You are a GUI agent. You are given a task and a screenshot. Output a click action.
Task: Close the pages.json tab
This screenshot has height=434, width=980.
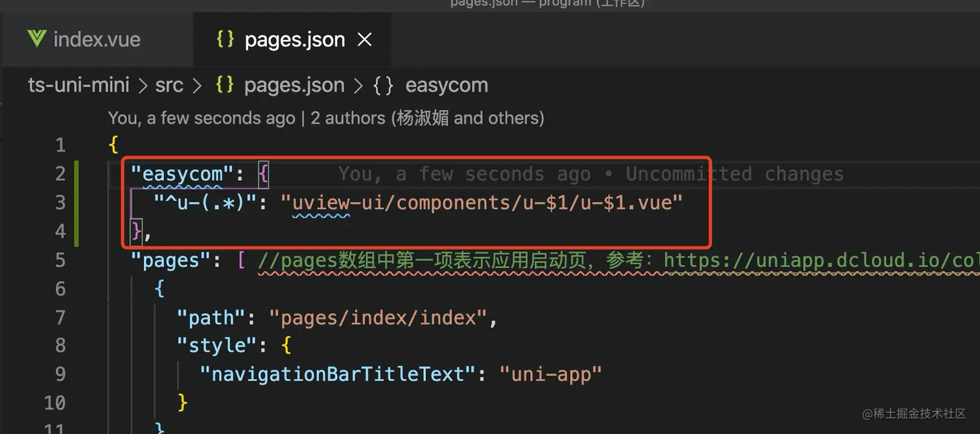click(x=365, y=40)
